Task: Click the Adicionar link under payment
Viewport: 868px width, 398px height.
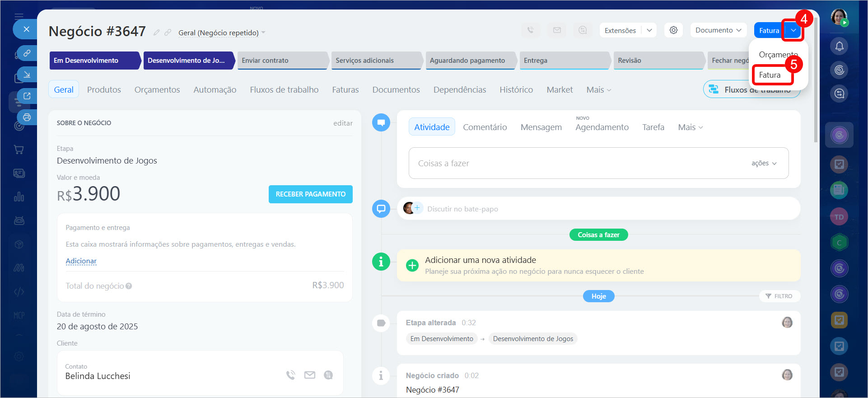Action: (81, 261)
